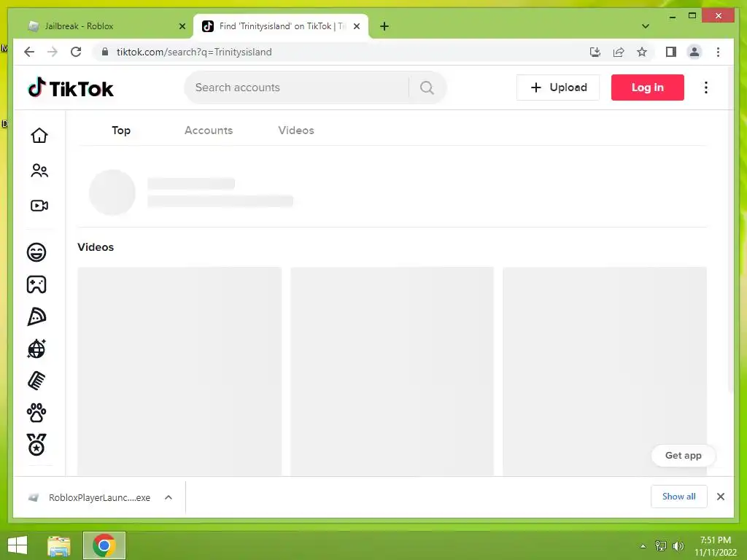Click the address bar URL
The image size is (747, 560).
(x=194, y=52)
